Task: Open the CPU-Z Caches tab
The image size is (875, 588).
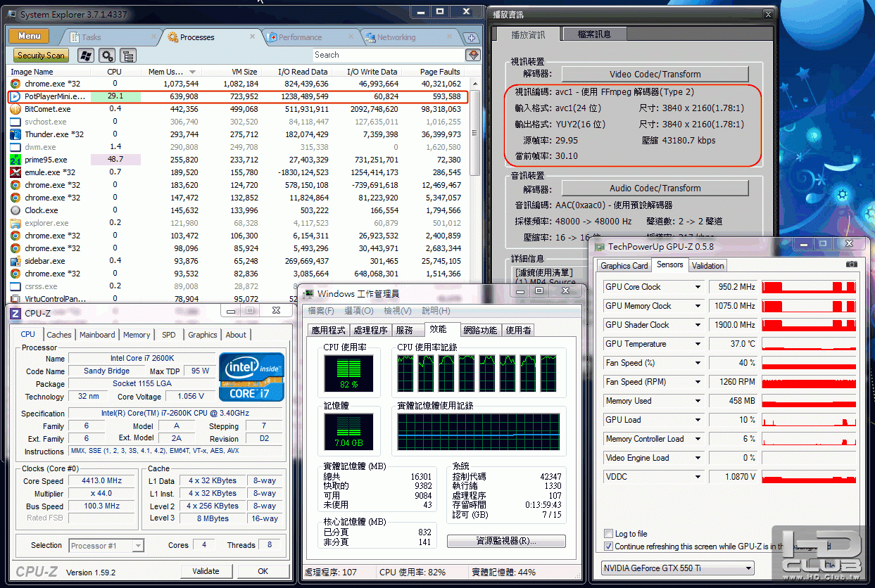Action: point(59,335)
